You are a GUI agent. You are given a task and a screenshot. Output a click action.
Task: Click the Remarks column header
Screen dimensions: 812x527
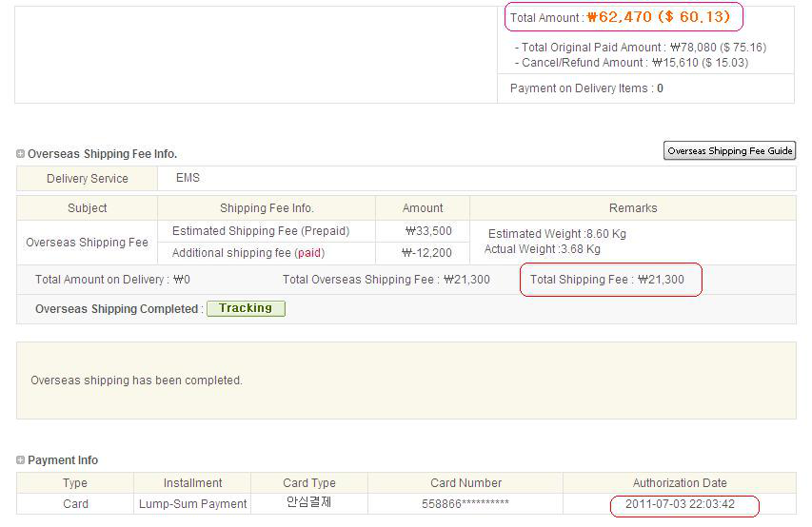click(x=633, y=208)
